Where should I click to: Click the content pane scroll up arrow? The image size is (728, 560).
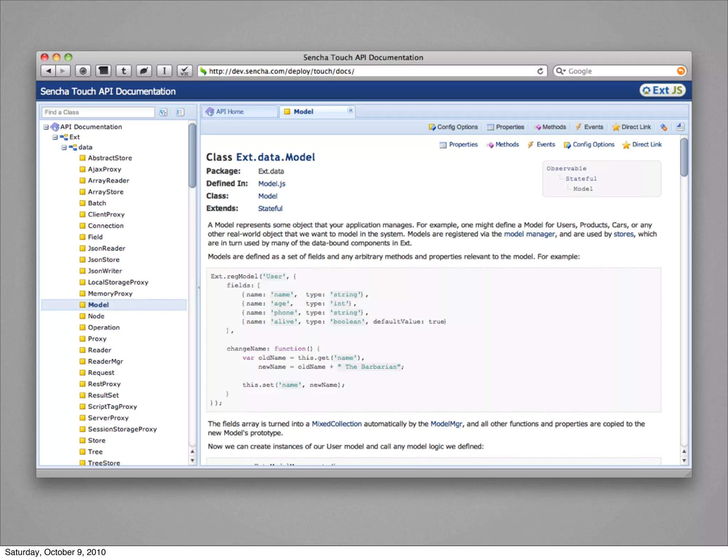pos(684,451)
